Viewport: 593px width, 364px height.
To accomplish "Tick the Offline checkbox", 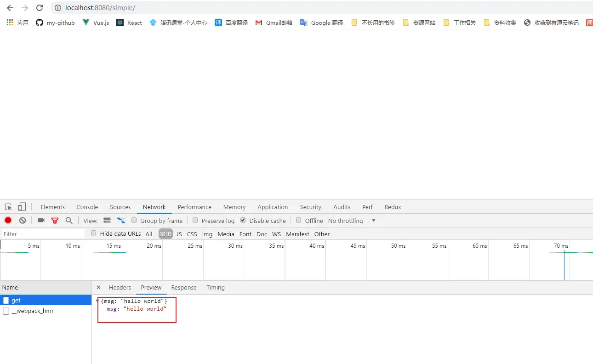I will tap(299, 220).
